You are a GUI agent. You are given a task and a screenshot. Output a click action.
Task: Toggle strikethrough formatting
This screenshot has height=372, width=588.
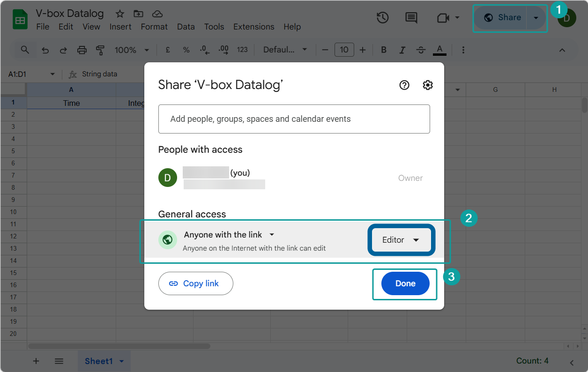click(421, 50)
